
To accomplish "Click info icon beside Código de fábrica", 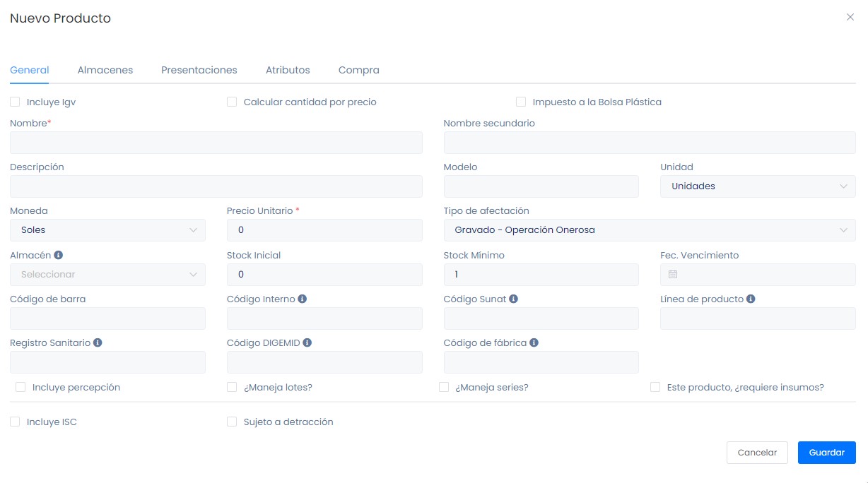I will [x=534, y=343].
